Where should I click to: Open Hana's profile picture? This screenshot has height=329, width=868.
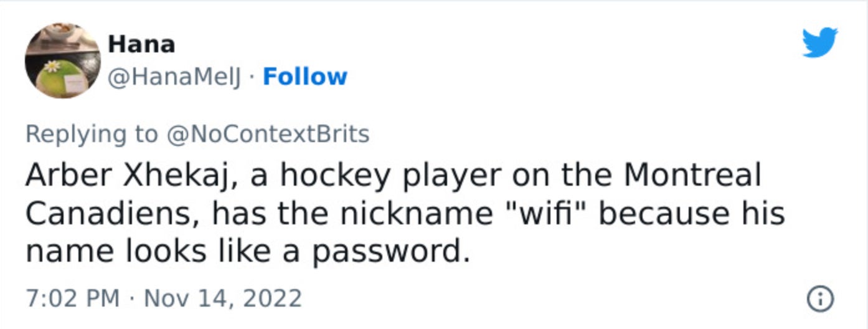pos(63,60)
